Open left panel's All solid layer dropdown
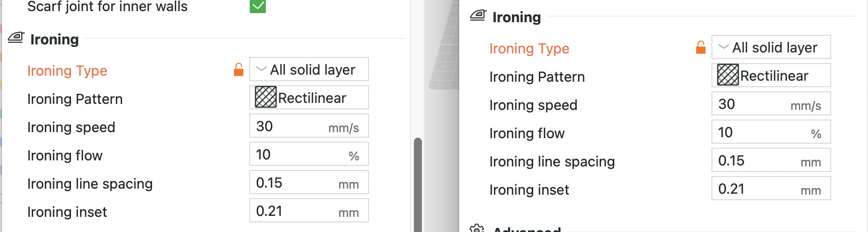 [x=309, y=69]
